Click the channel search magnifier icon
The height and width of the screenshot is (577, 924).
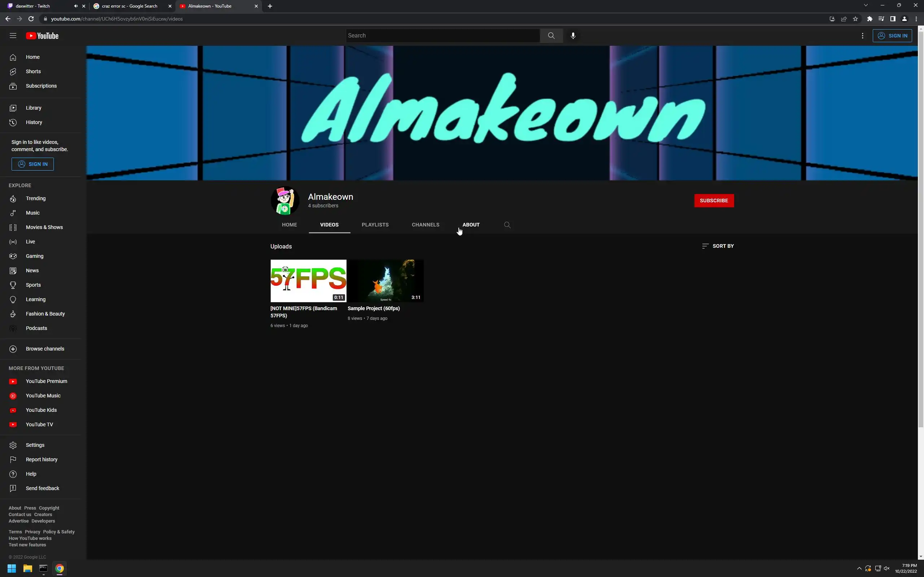pos(507,225)
